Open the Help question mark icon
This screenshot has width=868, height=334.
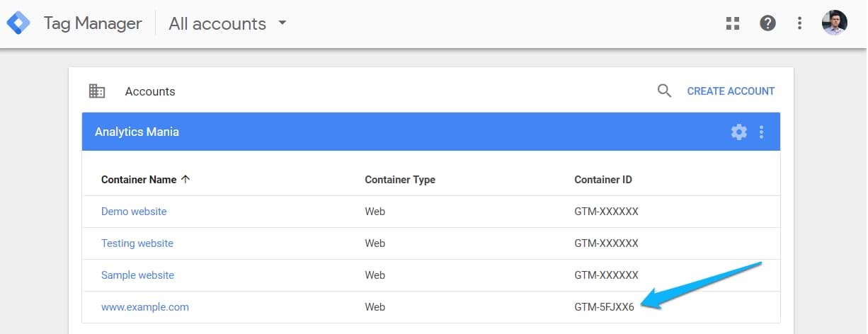[767, 23]
